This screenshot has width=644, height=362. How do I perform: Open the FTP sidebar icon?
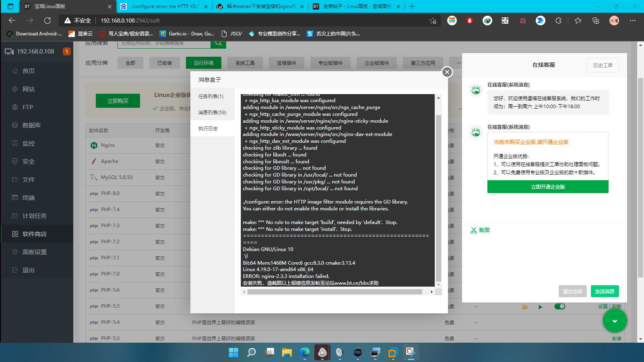pos(15,107)
